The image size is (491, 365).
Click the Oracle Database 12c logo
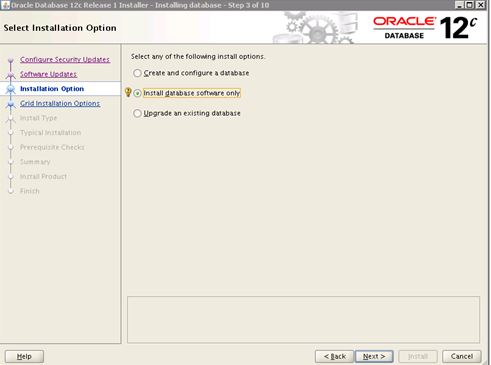pos(425,28)
